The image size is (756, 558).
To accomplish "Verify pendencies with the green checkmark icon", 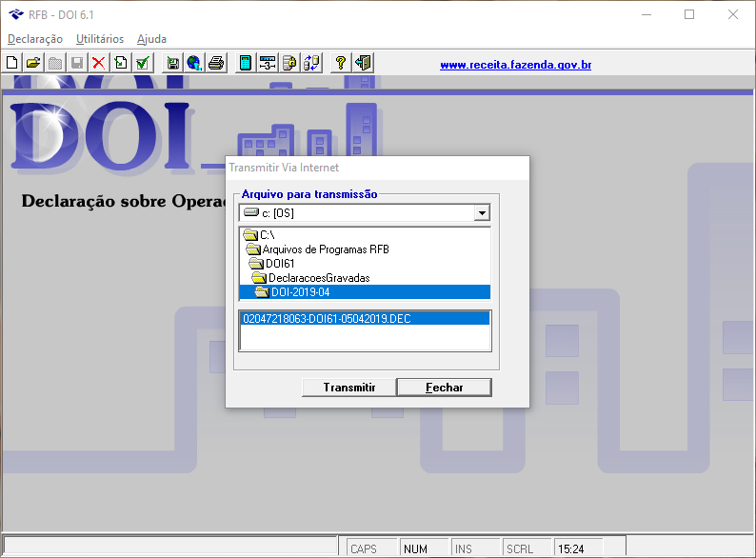I will [x=143, y=63].
